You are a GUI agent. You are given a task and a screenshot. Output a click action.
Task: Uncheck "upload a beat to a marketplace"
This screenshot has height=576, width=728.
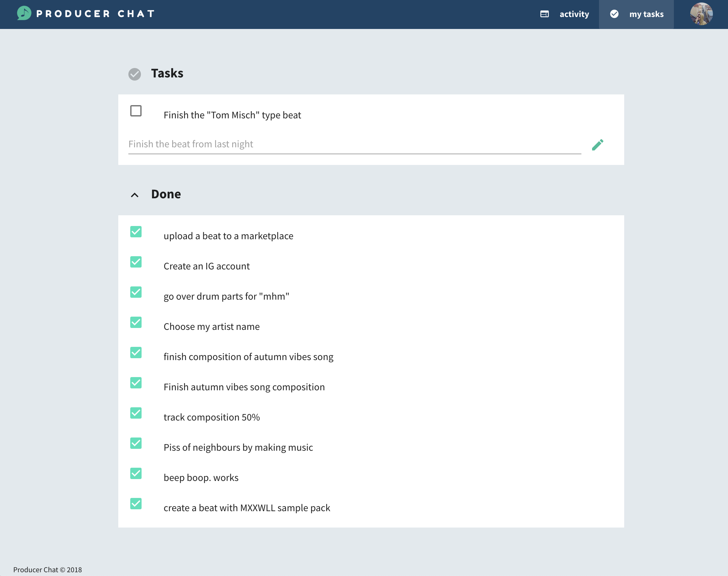136,232
